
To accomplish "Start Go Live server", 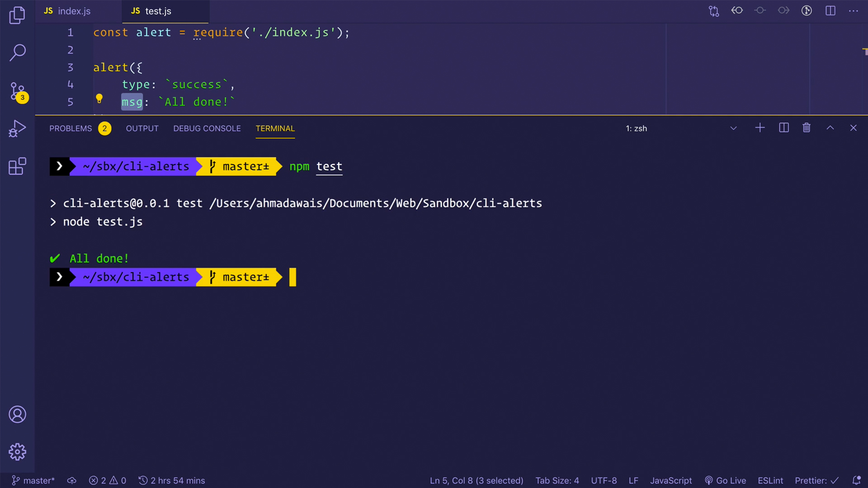I will pos(725,480).
